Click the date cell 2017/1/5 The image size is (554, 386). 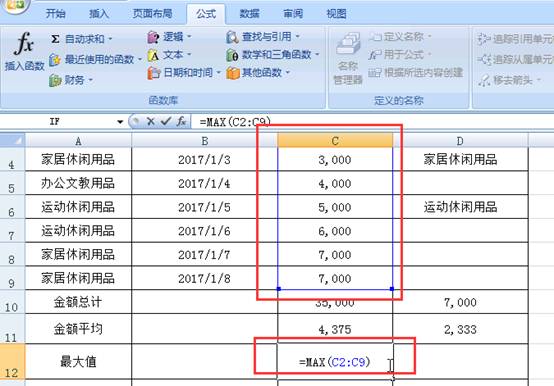204,207
